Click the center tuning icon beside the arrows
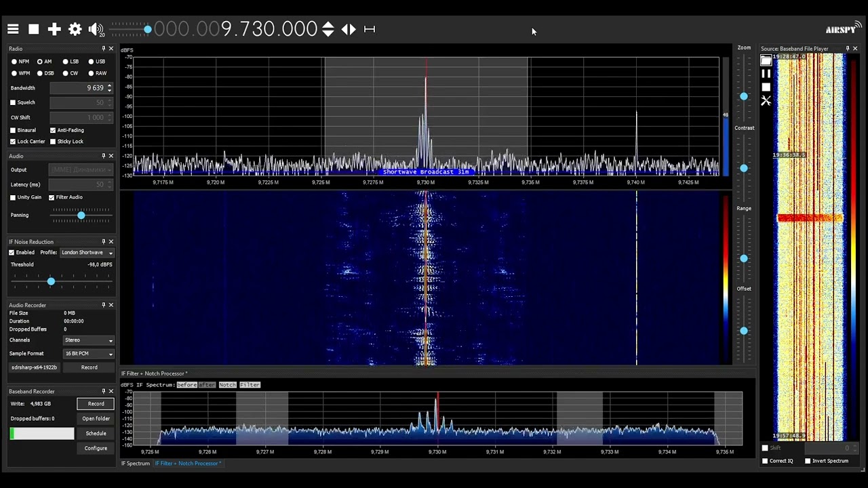The image size is (868, 488). (x=370, y=29)
